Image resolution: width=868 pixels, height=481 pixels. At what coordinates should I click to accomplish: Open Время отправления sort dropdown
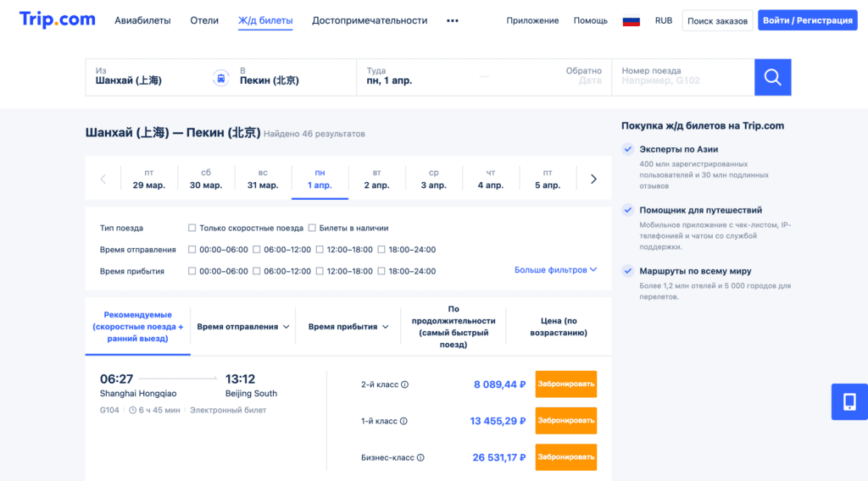tap(243, 327)
